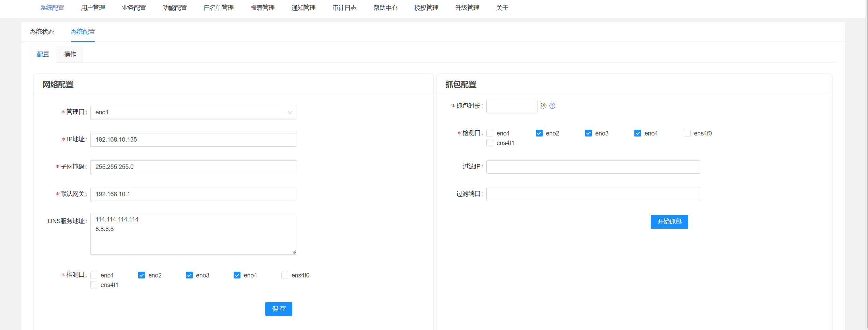Click the 保存 button

click(x=279, y=309)
